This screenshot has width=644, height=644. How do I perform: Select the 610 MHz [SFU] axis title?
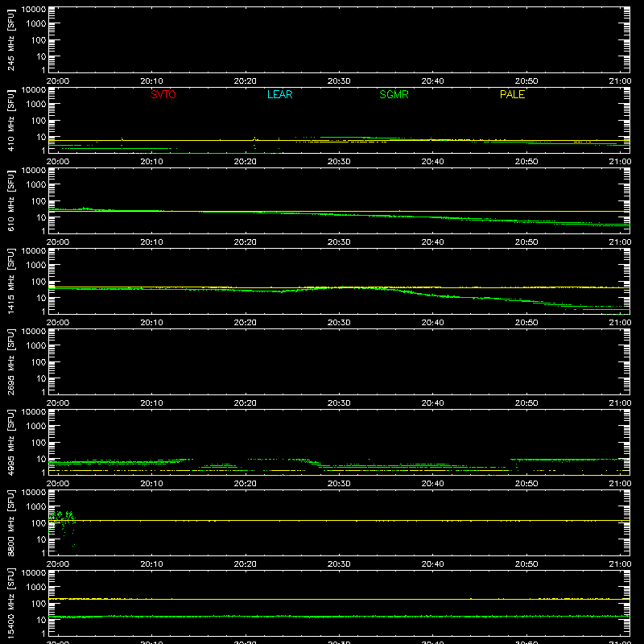point(10,202)
